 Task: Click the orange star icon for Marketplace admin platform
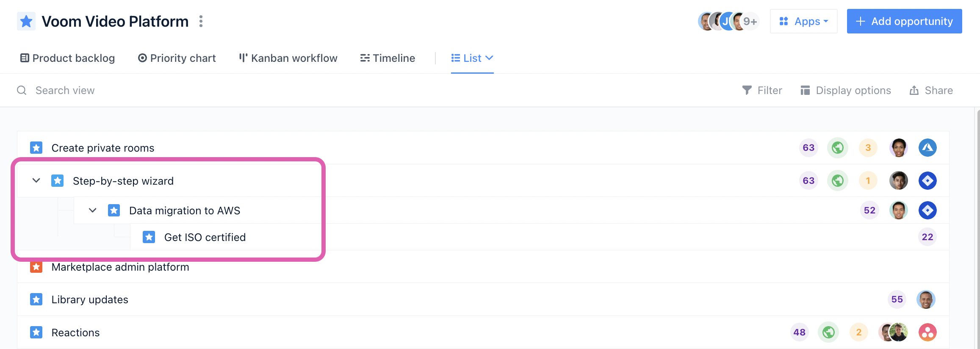pos(36,267)
